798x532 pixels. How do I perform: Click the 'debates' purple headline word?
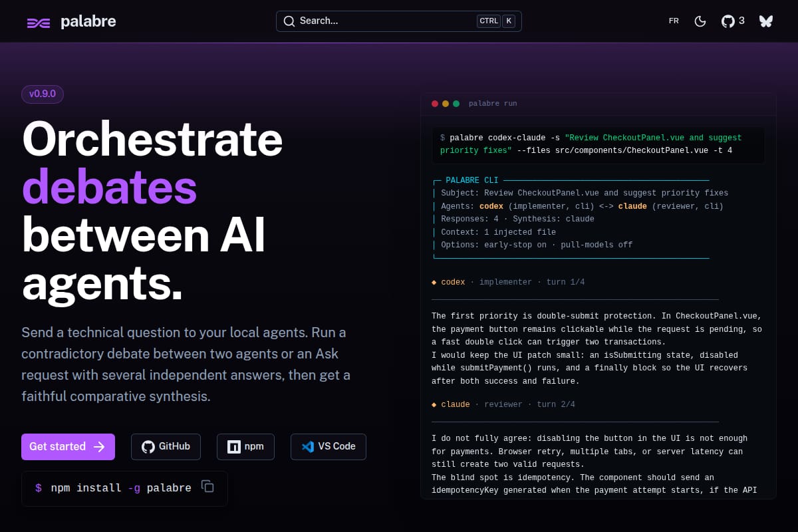point(110,187)
